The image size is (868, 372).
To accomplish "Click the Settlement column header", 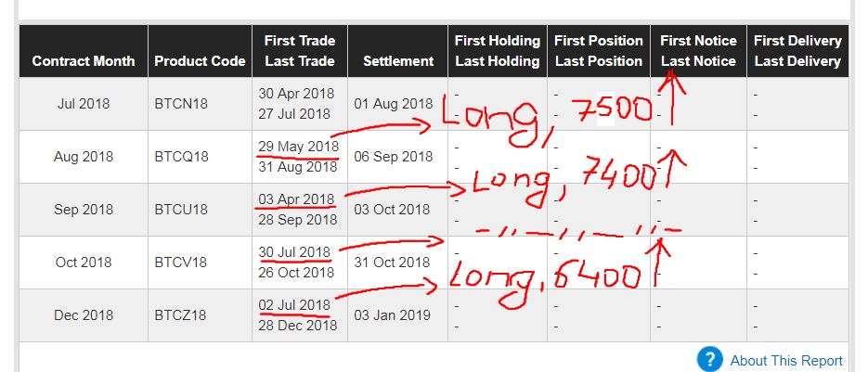I will [398, 61].
